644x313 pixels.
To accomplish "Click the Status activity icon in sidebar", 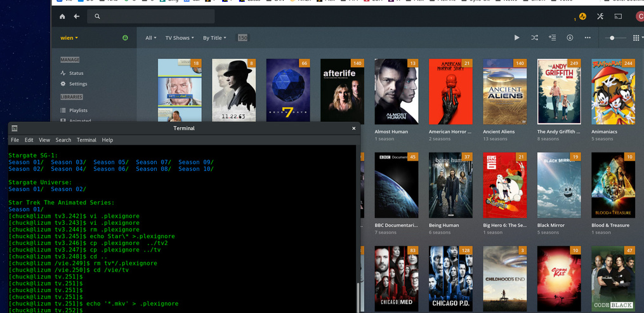I will pos(63,73).
